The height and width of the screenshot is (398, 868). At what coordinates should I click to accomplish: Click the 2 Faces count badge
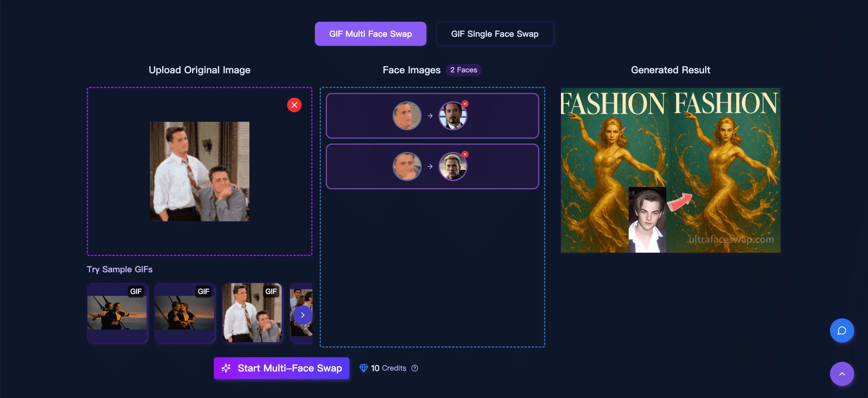463,70
